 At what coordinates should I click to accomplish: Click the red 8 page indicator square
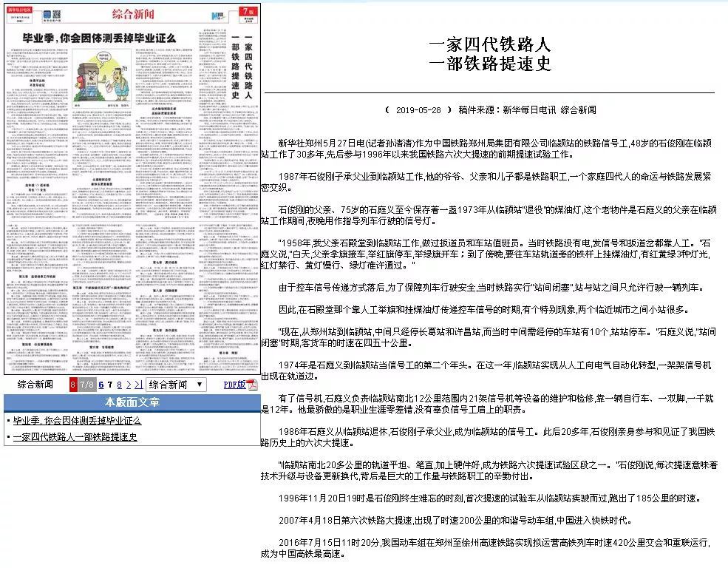click(72, 384)
